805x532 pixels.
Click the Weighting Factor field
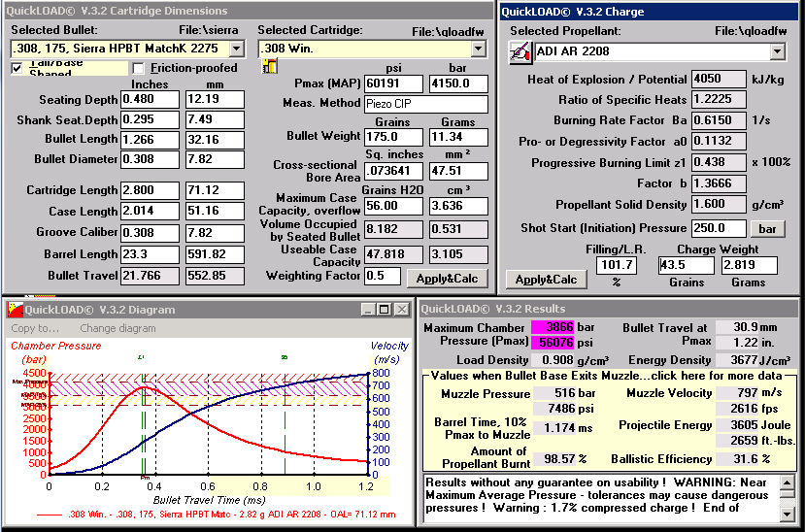pos(383,276)
